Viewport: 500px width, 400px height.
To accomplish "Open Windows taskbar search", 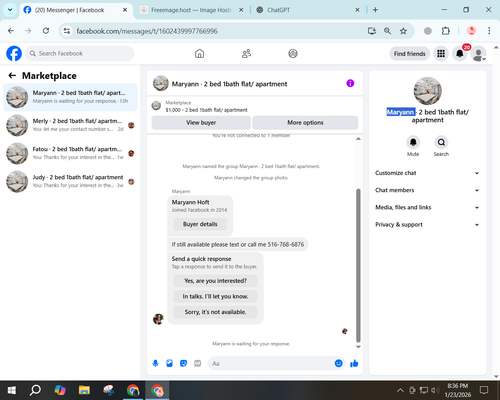I will point(35,390).
